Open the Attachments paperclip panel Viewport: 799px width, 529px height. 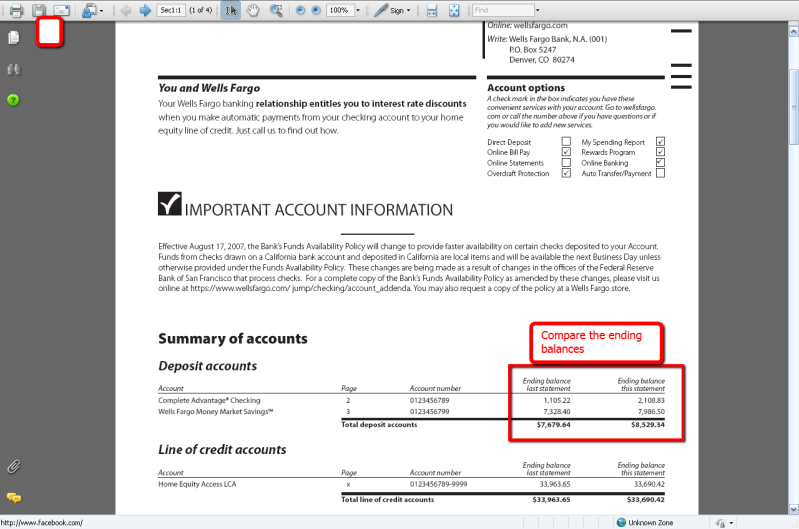point(14,466)
